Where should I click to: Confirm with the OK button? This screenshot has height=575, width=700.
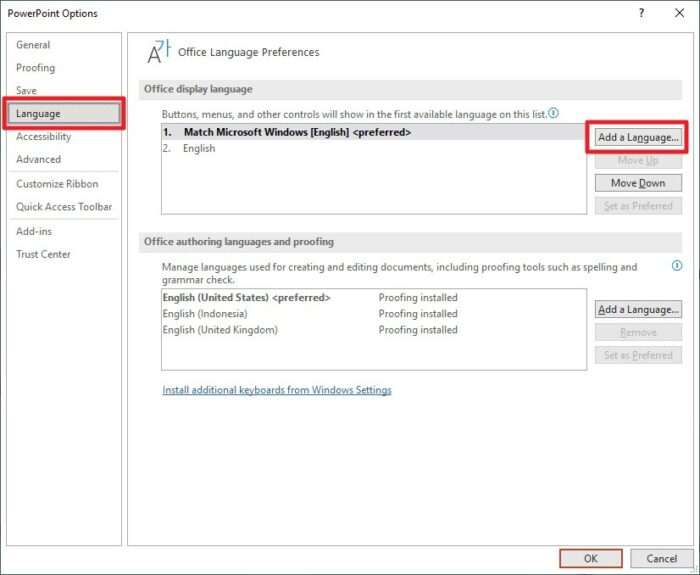point(591,558)
